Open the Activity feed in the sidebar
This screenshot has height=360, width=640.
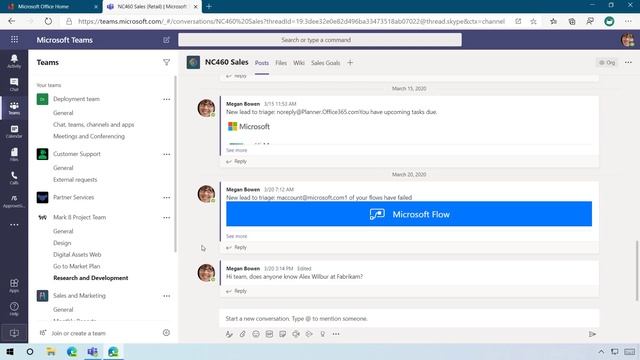[x=14, y=61]
